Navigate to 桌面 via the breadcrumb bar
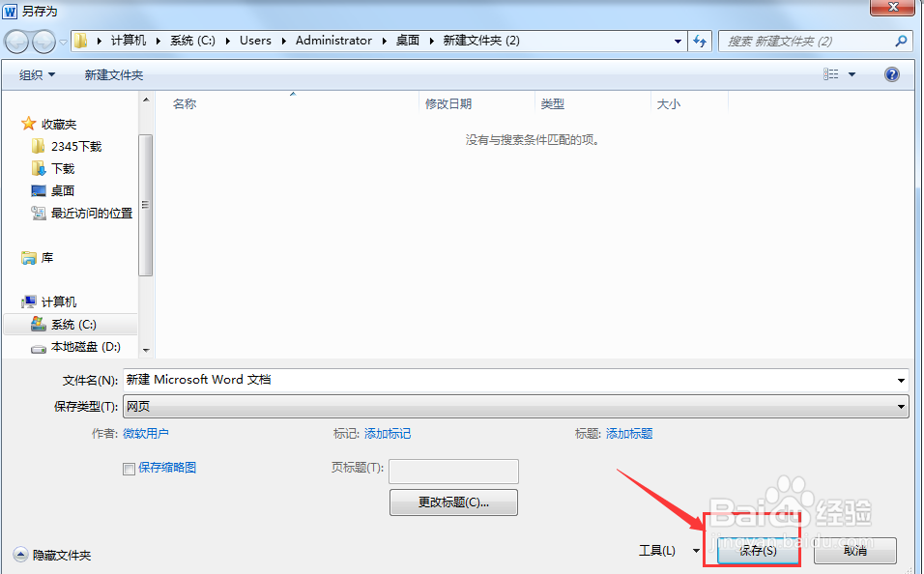Viewport: 924px width, 574px height. coord(407,41)
